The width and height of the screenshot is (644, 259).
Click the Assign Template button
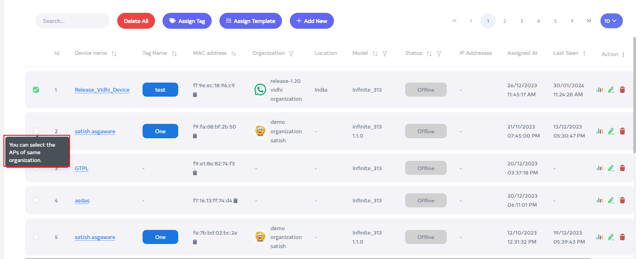tap(250, 21)
